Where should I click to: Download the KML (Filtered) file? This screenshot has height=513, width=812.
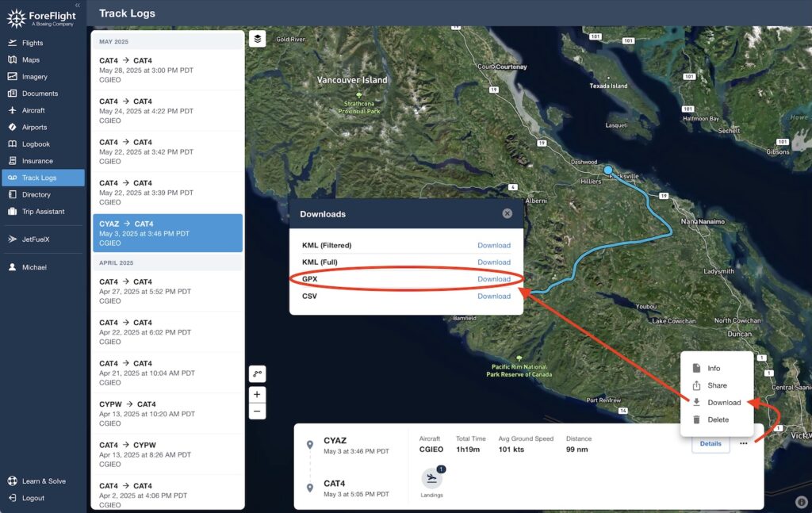point(493,246)
